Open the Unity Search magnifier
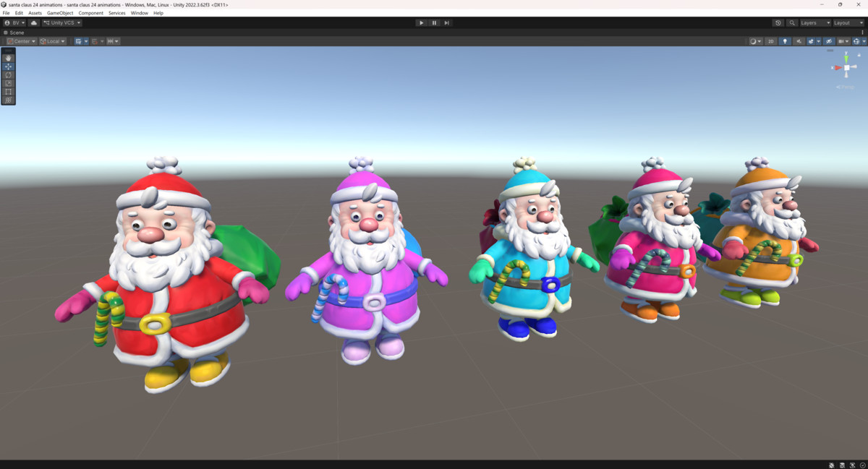Image resolution: width=868 pixels, height=469 pixels. pos(792,22)
